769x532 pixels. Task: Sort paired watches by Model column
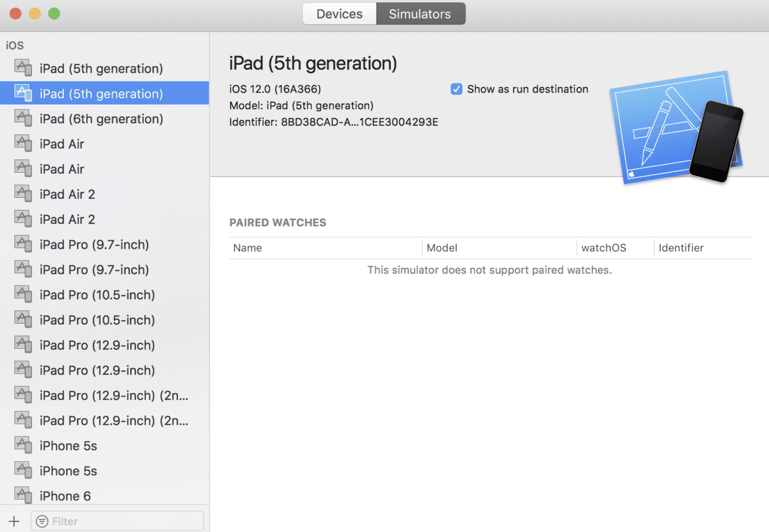point(499,248)
